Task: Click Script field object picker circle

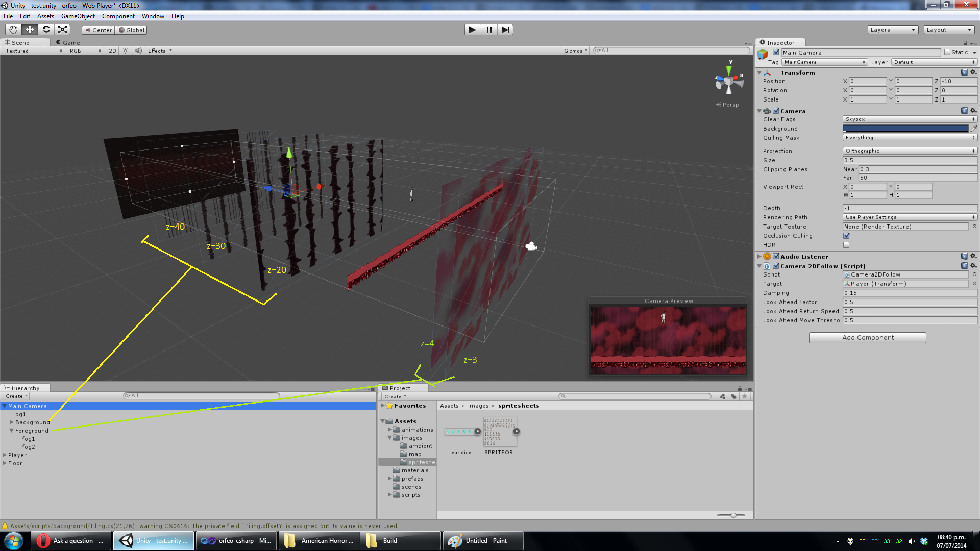Action: tap(974, 274)
